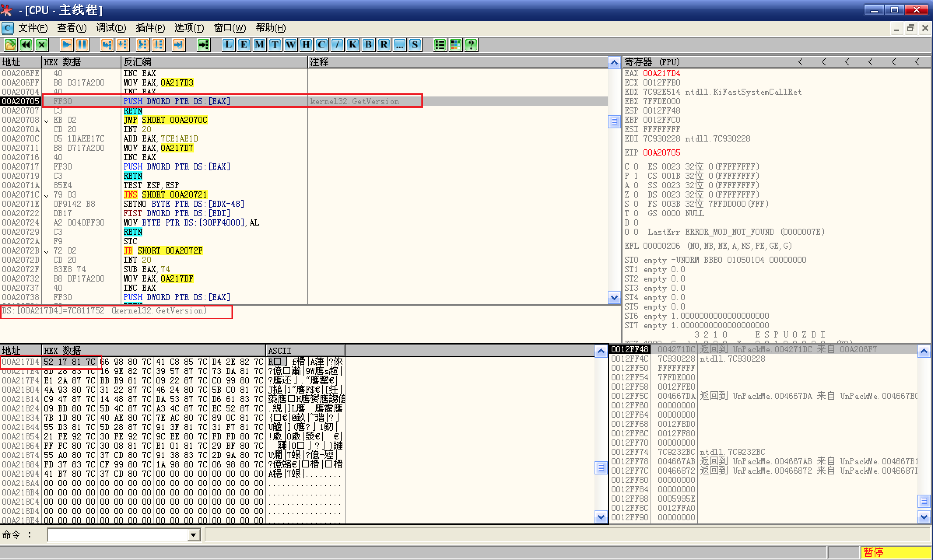Open Call stack (K) window
Screen dimensions: 933x560
click(x=353, y=45)
